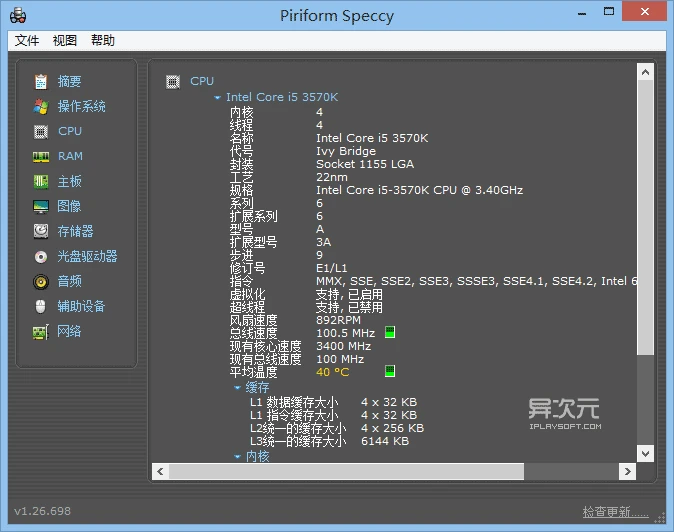Click the CPU chip icon in sidebar
Image resolution: width=674 pixels, height=532 pixels.
coord(41,131)
